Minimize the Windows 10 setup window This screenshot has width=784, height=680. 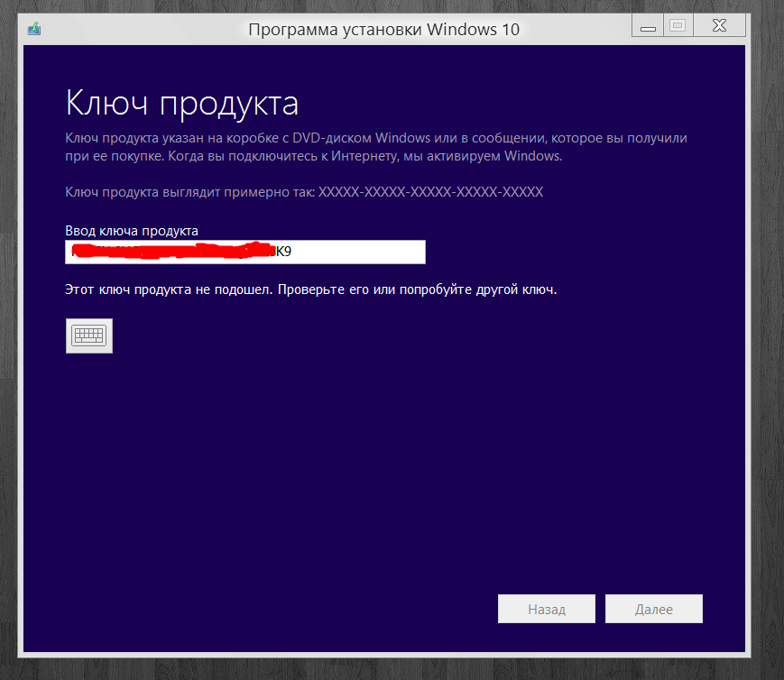coord(648,25)
